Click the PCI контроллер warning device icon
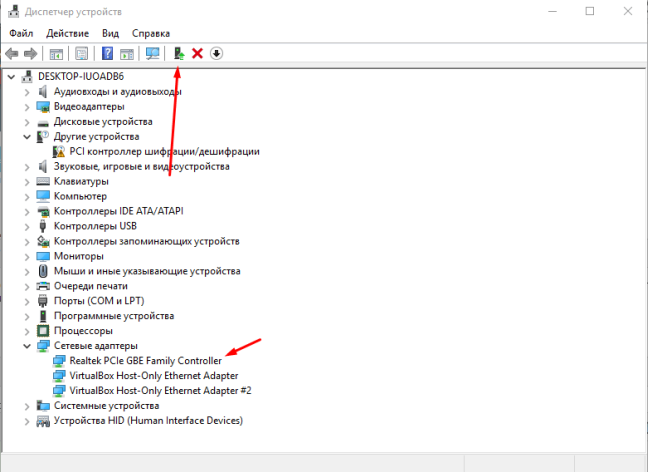 click(59, 152)
